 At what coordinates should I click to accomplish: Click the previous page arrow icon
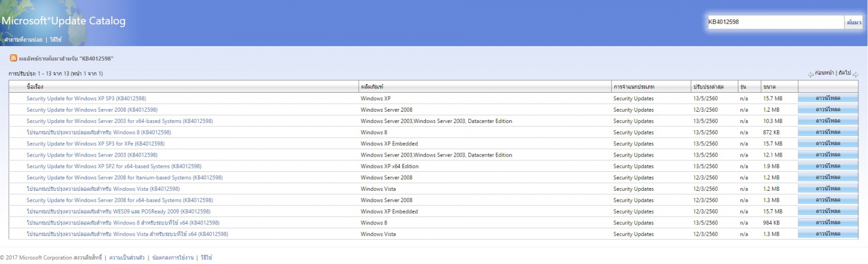pyautogui.click(x=810, y=75)
